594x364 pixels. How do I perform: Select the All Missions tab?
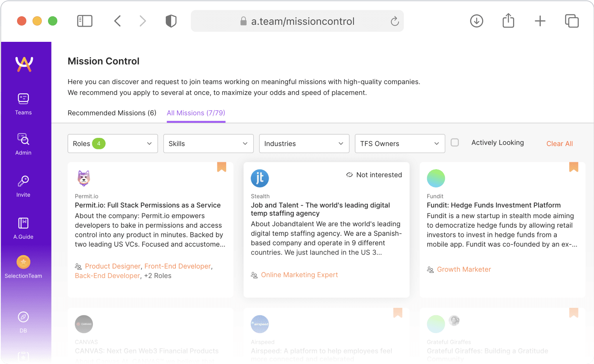(x=196, y=113)
